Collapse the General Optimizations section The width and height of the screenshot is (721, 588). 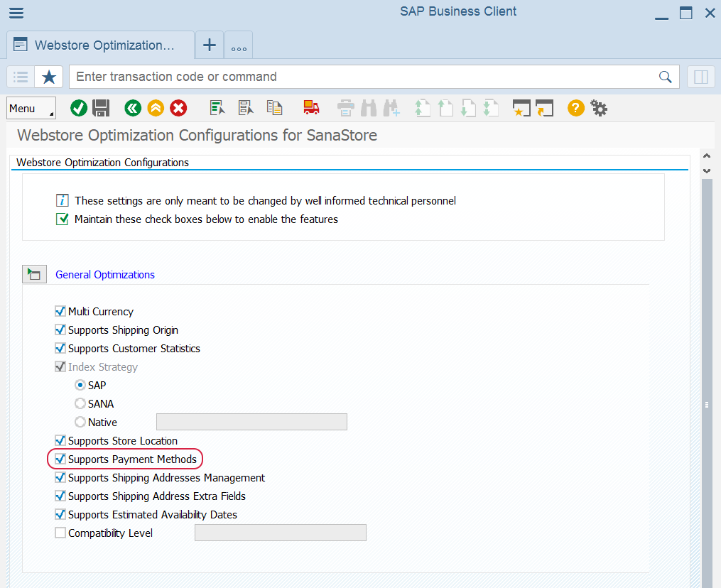coord(35,274)
